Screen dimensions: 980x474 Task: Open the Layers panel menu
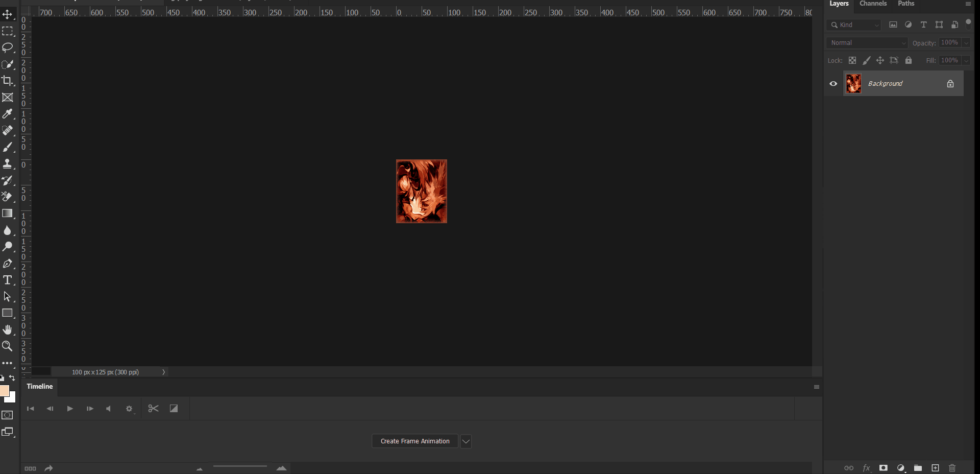tap(968, 4)
